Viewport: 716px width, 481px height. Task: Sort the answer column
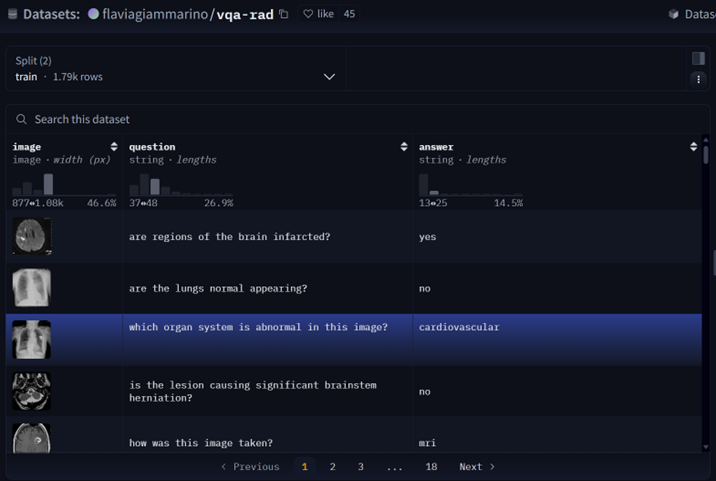coord(693,147)
